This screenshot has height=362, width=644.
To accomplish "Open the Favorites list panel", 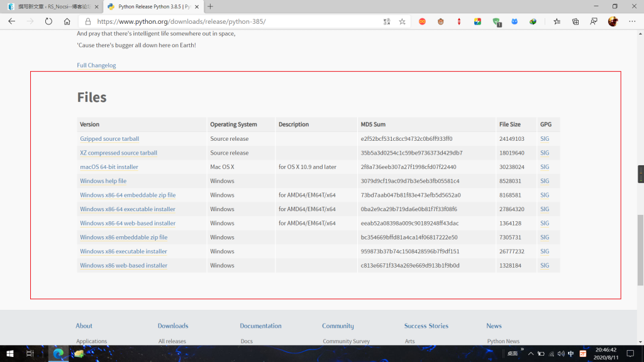I will pyautogui.click(x=557, y=21).
